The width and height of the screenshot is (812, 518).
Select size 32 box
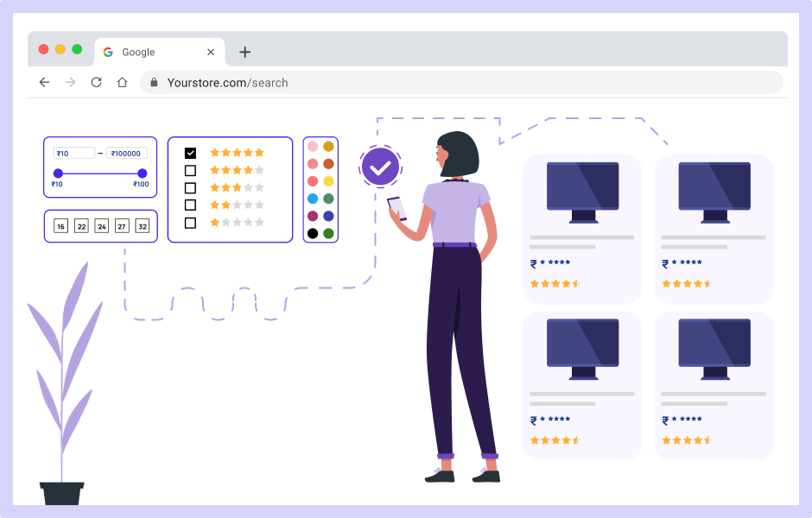143,226
